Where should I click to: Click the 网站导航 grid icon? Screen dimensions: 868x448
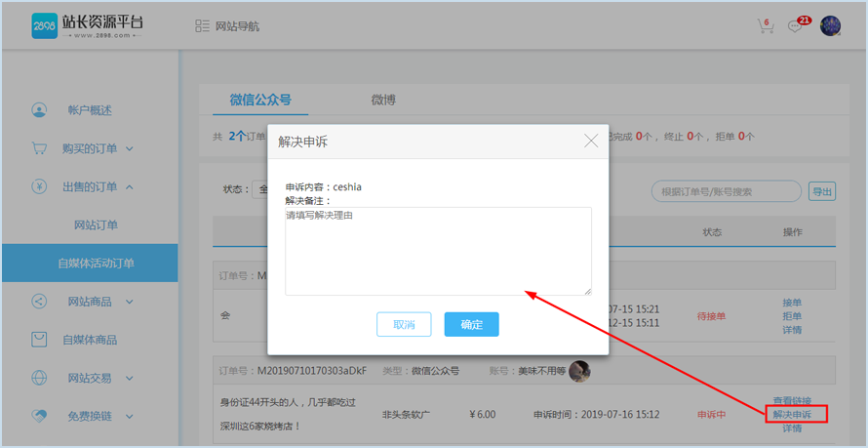click(x=202, y=26)
